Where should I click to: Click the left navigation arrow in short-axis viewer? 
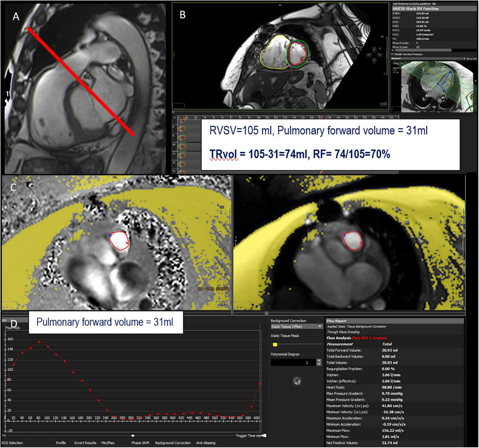[x=368, y=55]
